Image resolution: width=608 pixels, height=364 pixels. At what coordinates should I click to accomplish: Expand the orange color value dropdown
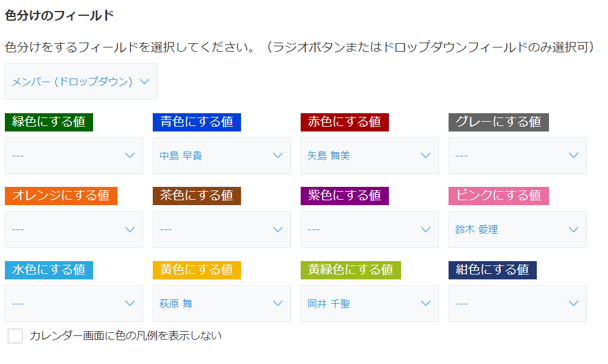(x=74, y=229)
